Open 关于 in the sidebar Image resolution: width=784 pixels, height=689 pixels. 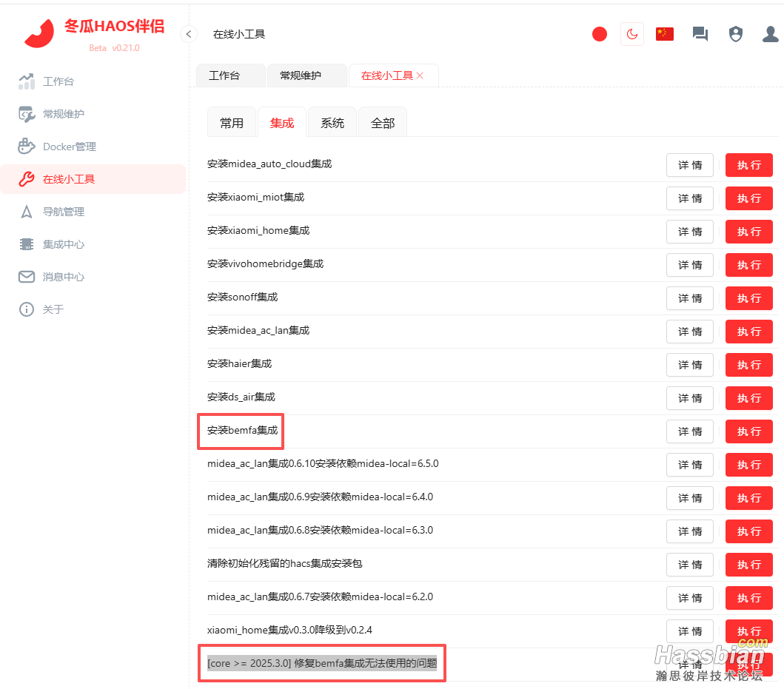tap(93, 309)
